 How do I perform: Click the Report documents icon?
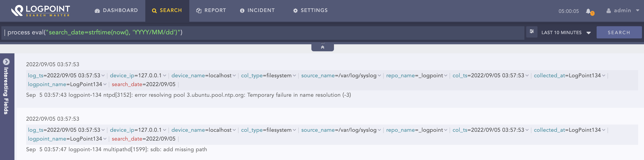pyautogui.click(x=199, y=11)
